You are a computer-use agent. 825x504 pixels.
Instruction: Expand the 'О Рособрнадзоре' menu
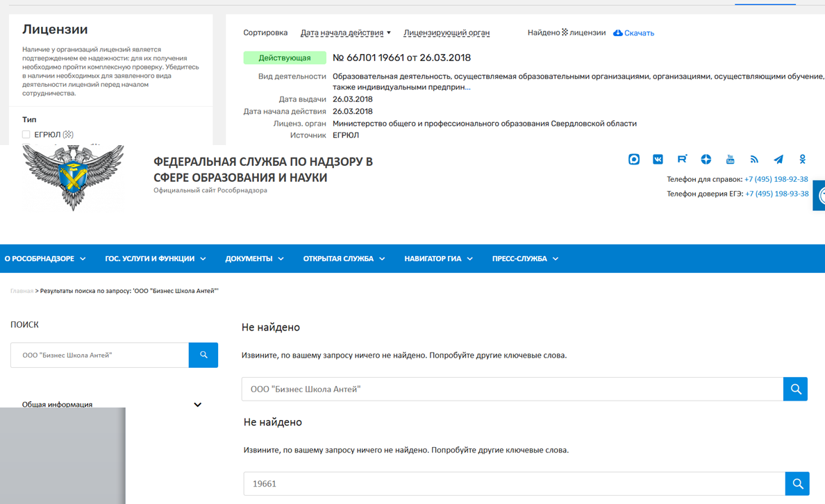tap(45, 259)
